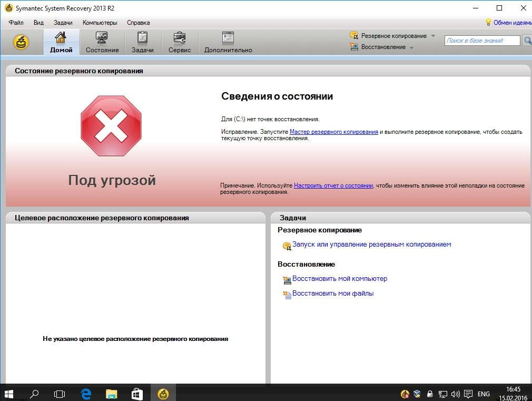The image size is (532, 401).
Task: Click the volume speaker tray icon
Action: point(455,394)
